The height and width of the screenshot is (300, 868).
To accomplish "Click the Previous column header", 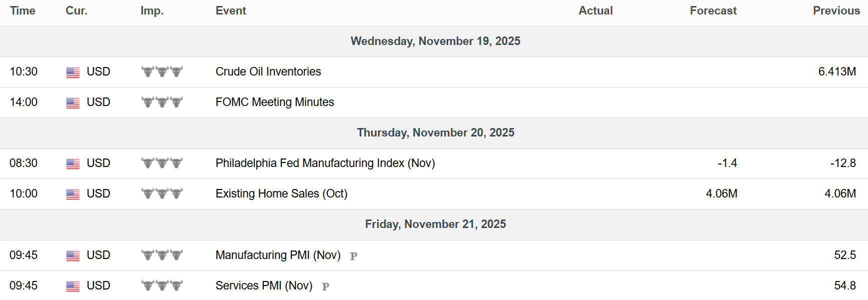I will pyautogui.click(x=836, y=10).
